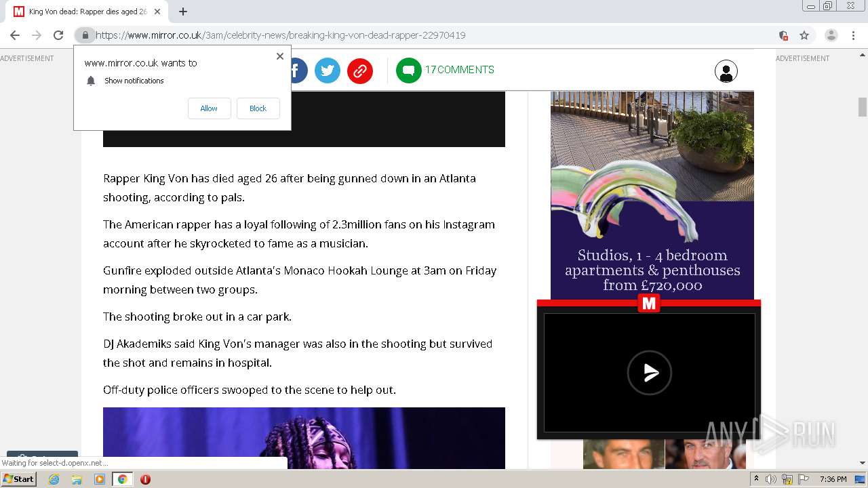This screenshot has width=868, height=488.
Task: Click the 'Rapper King Von has died' paragraph
Action: point(290,188)
